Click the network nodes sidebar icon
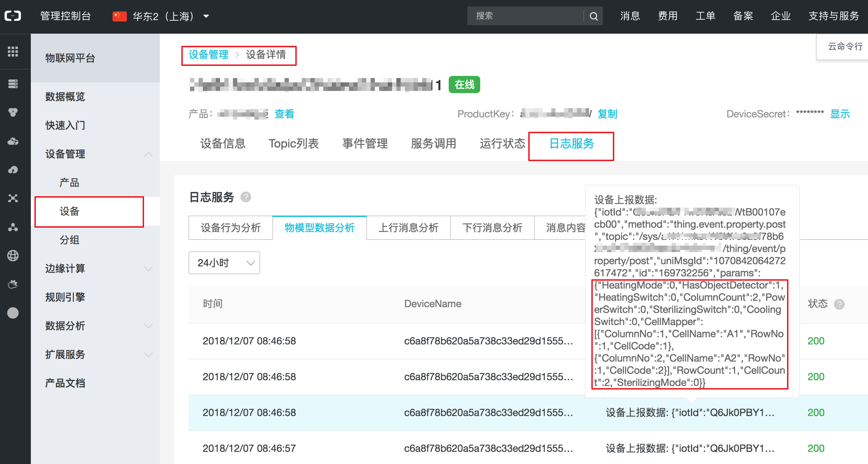 point(13,198)
